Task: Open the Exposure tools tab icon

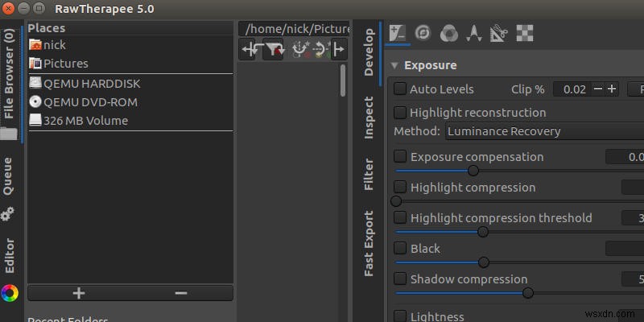Action: 398,33
